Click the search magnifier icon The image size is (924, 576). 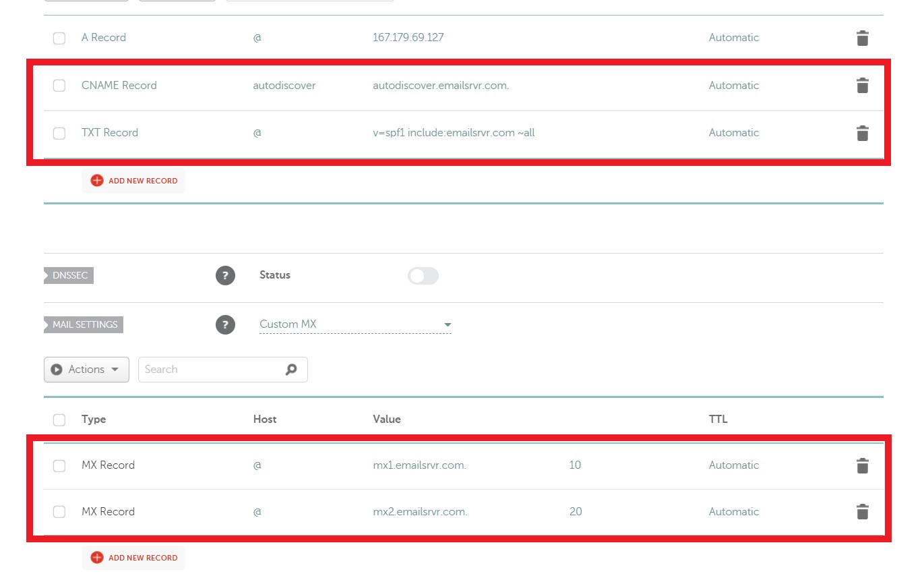click(x=291, y=370)
